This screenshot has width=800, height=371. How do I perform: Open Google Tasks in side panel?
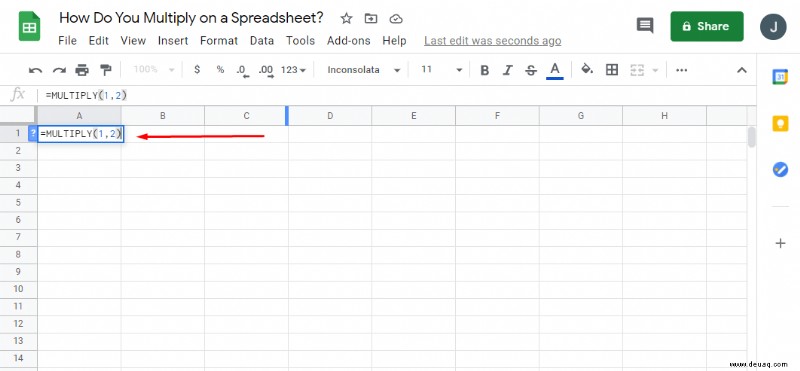click(x=780, y=169)
